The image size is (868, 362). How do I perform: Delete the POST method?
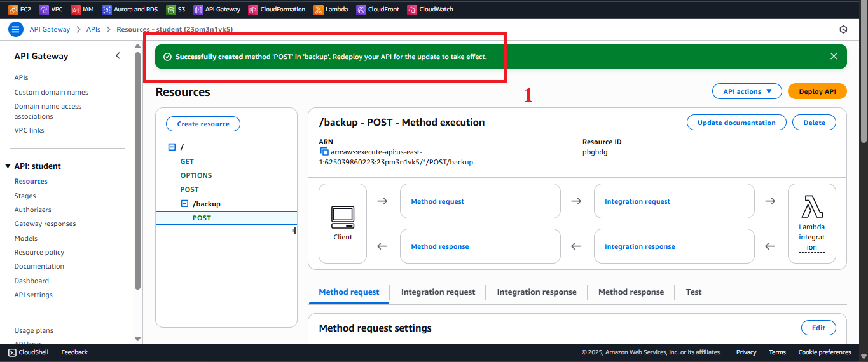pyautogui.click(x=814, y=123)
